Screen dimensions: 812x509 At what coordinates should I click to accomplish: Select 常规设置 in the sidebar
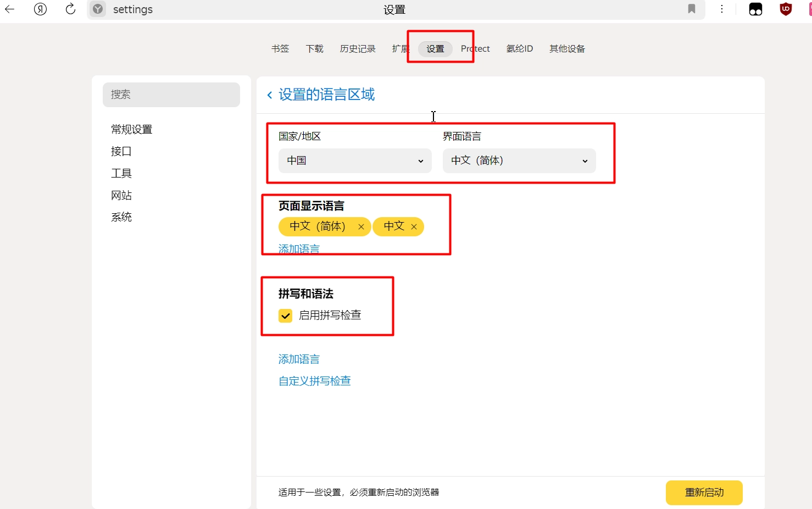coord(132,130)
